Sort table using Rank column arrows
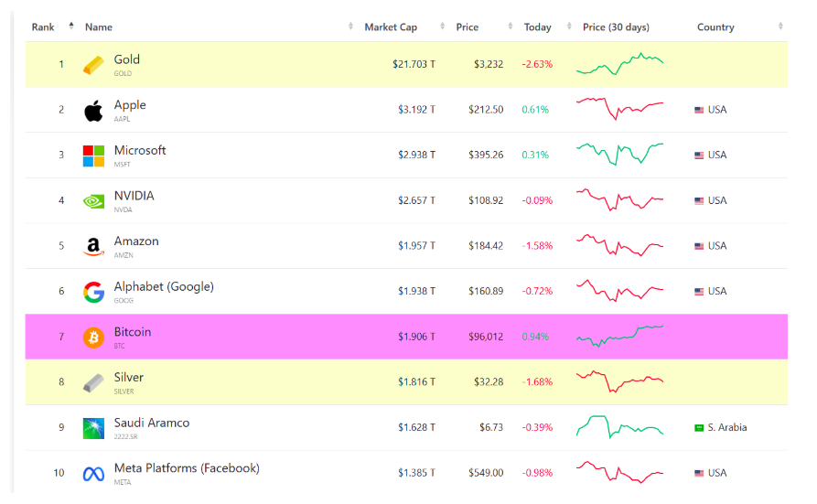 tap(70, 26)
